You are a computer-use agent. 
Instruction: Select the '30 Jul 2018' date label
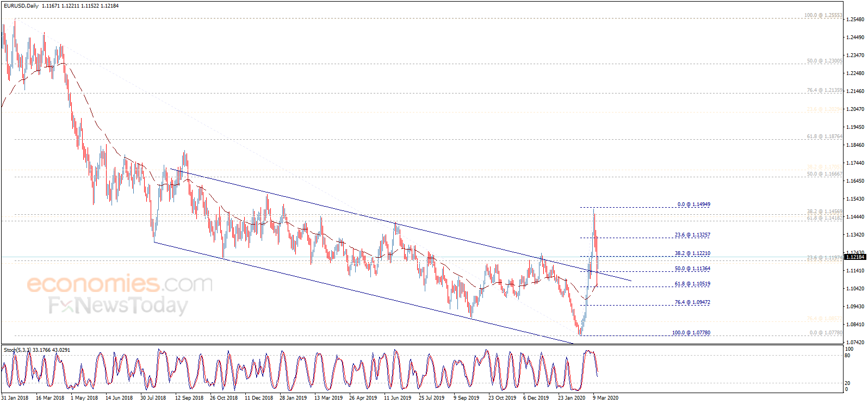(x=153, y=398)
